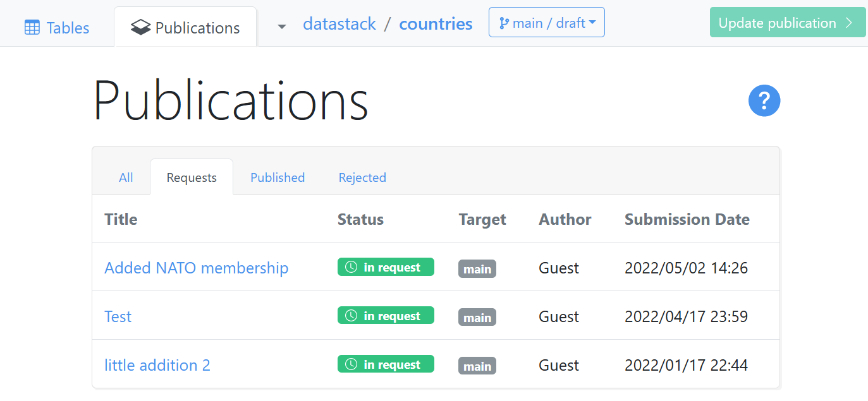The width and height of the screenshot is (868, 401).
Task: Open the Test publication link
Action: click(x=118, y=316)
